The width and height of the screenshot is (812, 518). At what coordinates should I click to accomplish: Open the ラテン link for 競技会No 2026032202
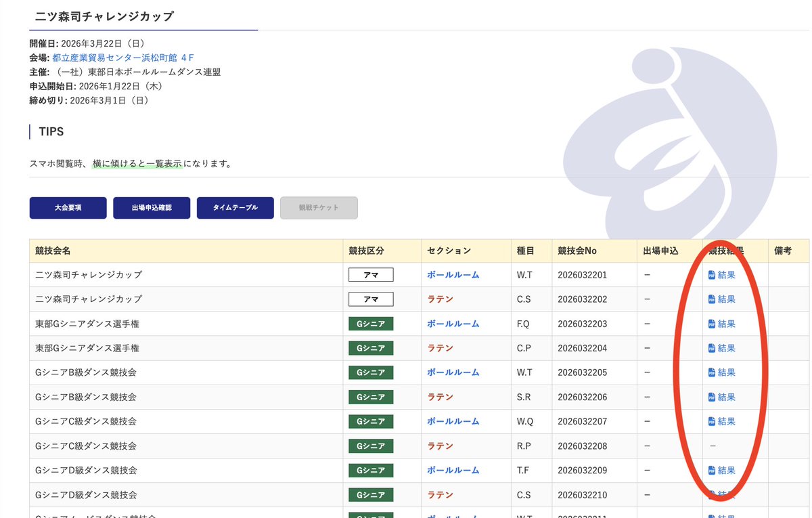tap(440, 299)
